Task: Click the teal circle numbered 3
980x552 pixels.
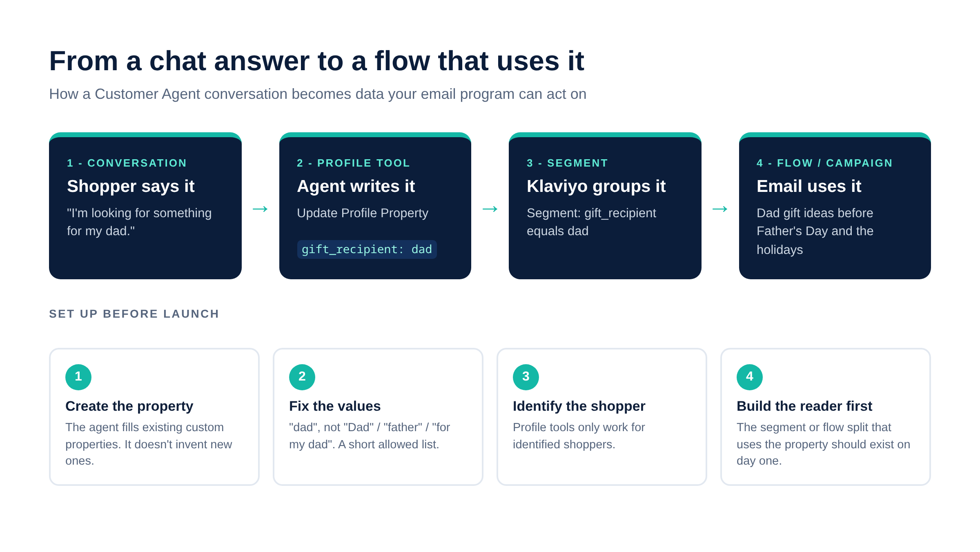Action: (x=526, y=377)
